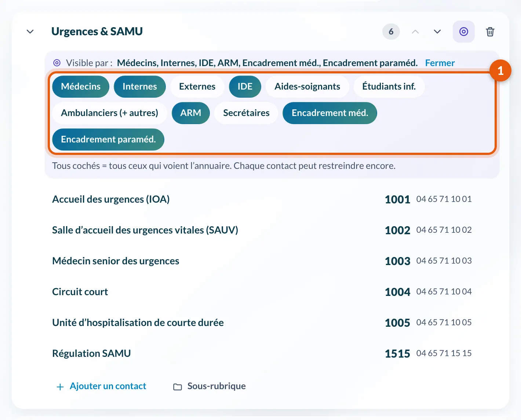Image resolution: width=521 pixels, height=420 pixels.
Task: Deselect the Médecins role chip
Action: click(x=81, y=87)
